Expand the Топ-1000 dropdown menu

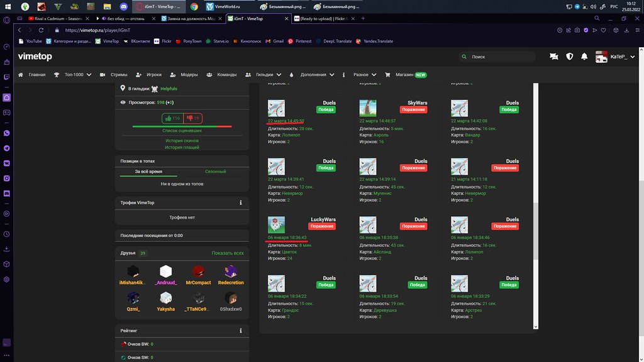pos(74,74)
